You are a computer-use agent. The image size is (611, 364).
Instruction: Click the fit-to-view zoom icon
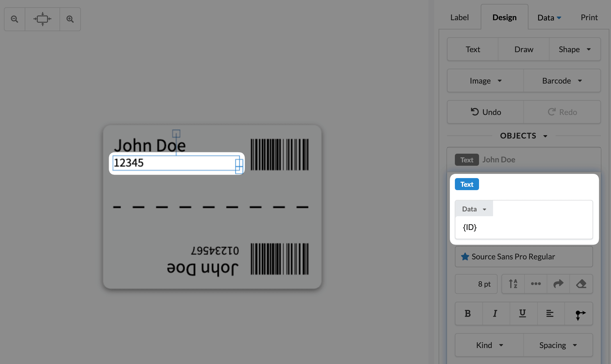pyautogui.click(x=42, y=19)
